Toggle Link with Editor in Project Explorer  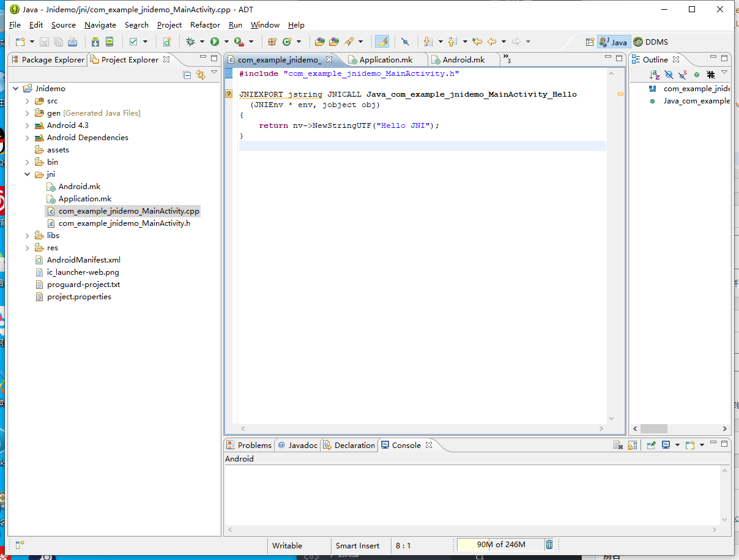200,75
